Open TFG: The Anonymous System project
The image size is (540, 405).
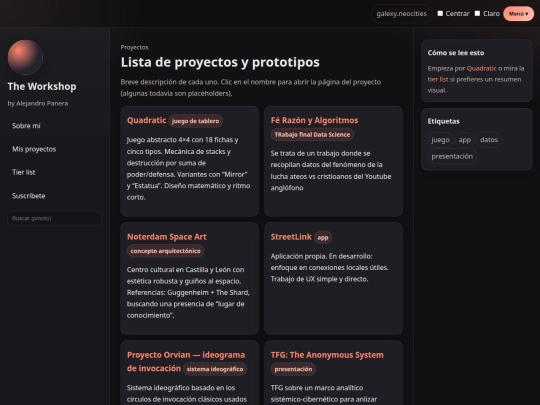(x=327, y=355)
